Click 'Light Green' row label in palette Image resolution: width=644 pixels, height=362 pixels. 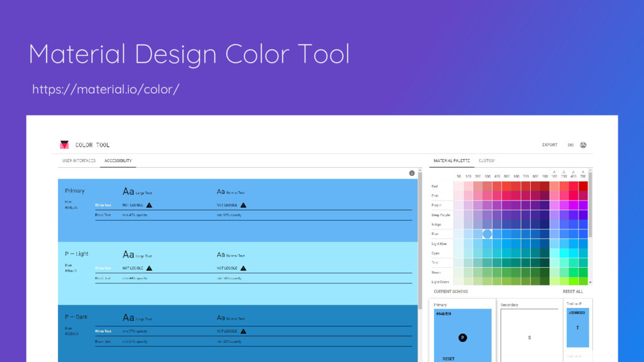pos(440,282)
